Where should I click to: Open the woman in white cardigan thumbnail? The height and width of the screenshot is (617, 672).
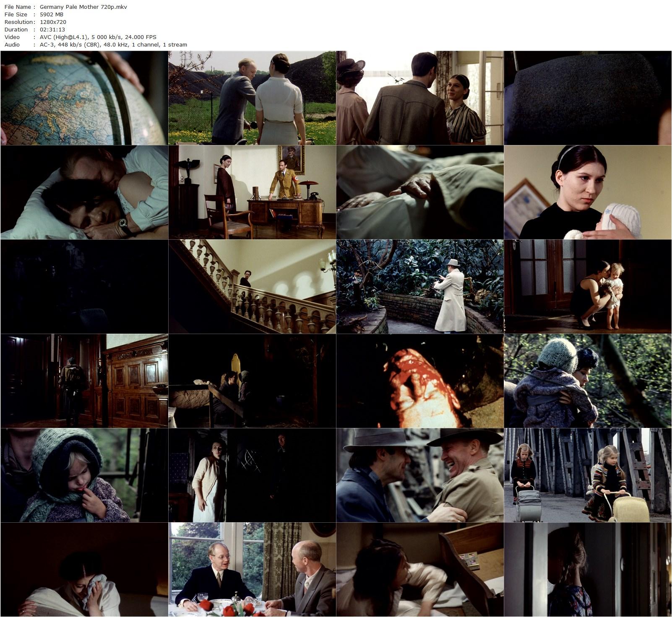252,475
